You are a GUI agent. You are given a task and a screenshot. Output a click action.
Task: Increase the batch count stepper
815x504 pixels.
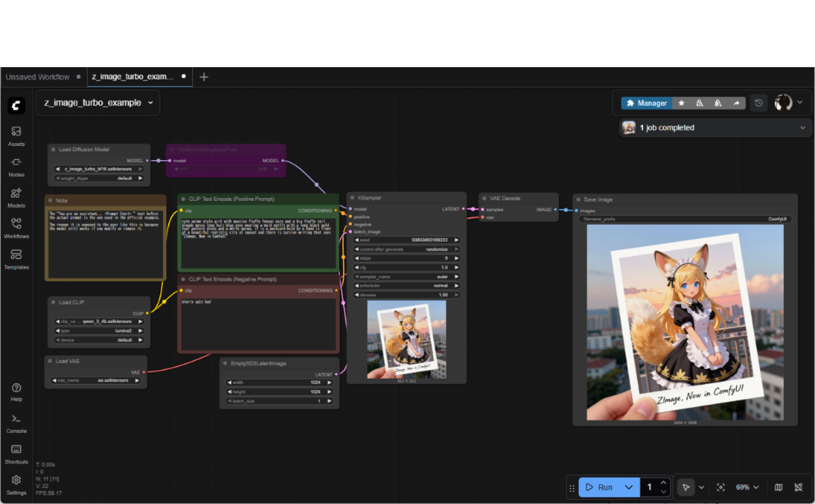[x=664, y=483]
